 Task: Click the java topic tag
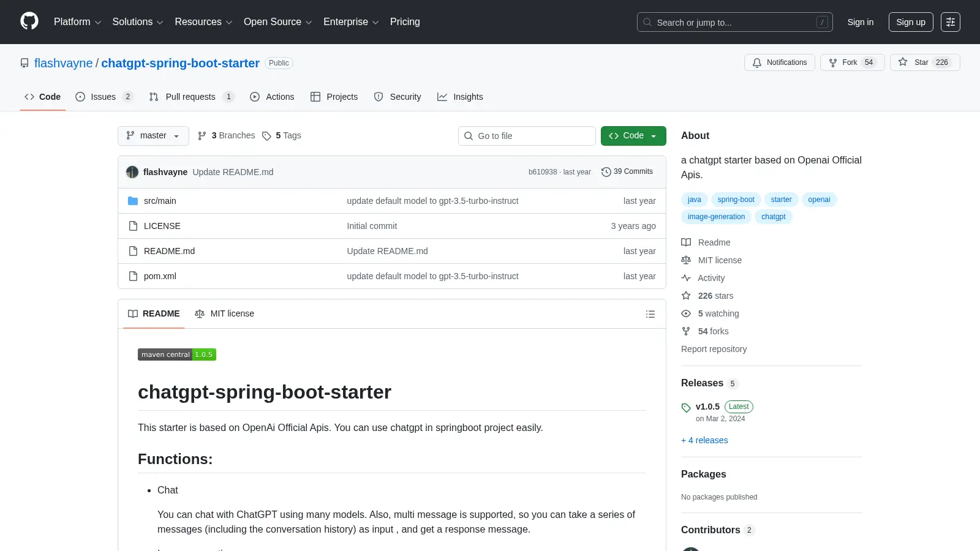point(695,200)
